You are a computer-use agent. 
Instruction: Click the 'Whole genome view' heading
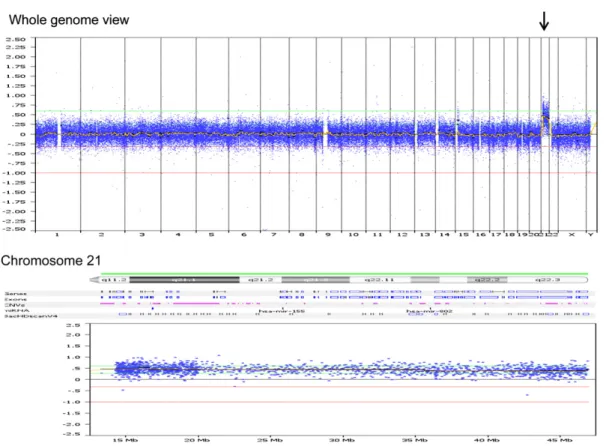[69, 20]
